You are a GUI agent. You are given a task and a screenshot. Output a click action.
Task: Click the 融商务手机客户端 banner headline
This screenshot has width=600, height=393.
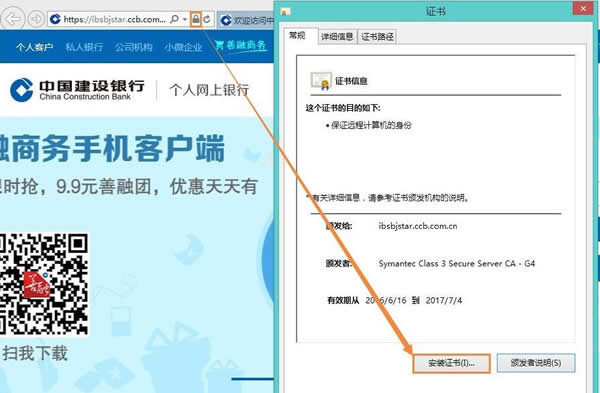tap(112, 148)
